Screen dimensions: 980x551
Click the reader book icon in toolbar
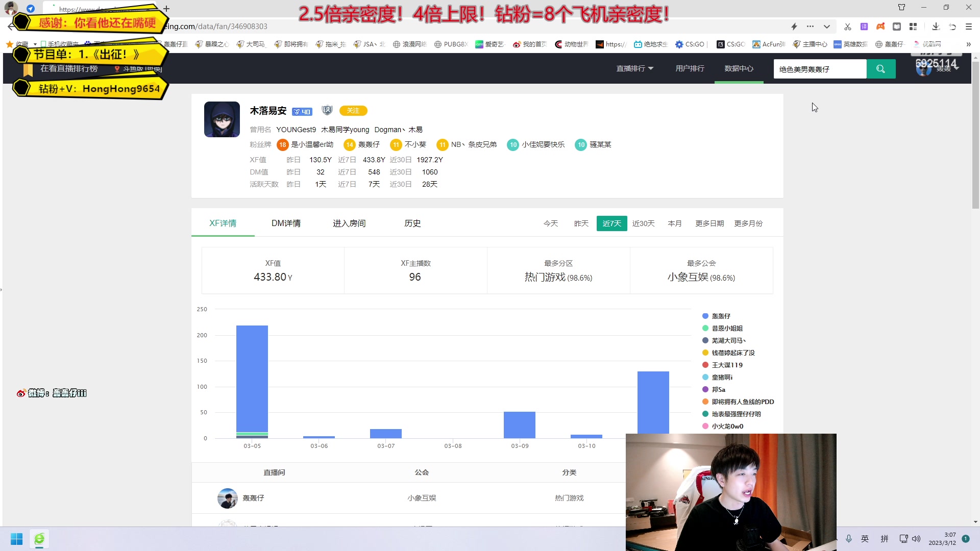[x=897, y=27]
